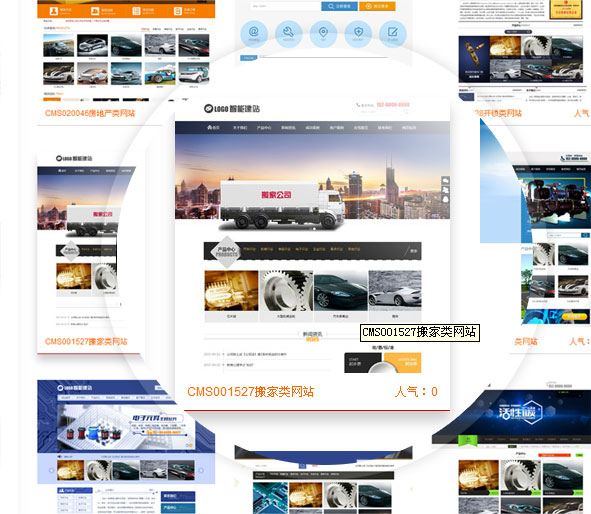This screenshot has height=514, width=591.
Task: Click the map pin location circle icon
Action: click(323, 33)
